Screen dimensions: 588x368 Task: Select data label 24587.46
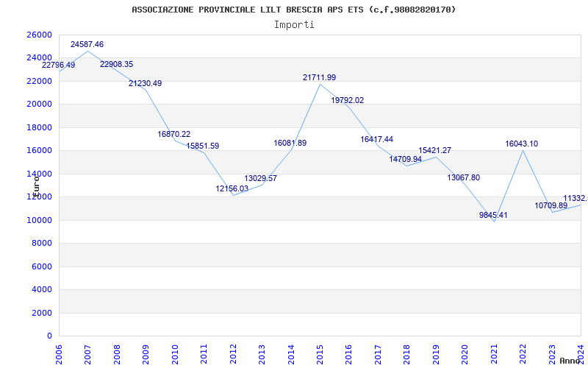pyautogui.click(x=87, y=44)
